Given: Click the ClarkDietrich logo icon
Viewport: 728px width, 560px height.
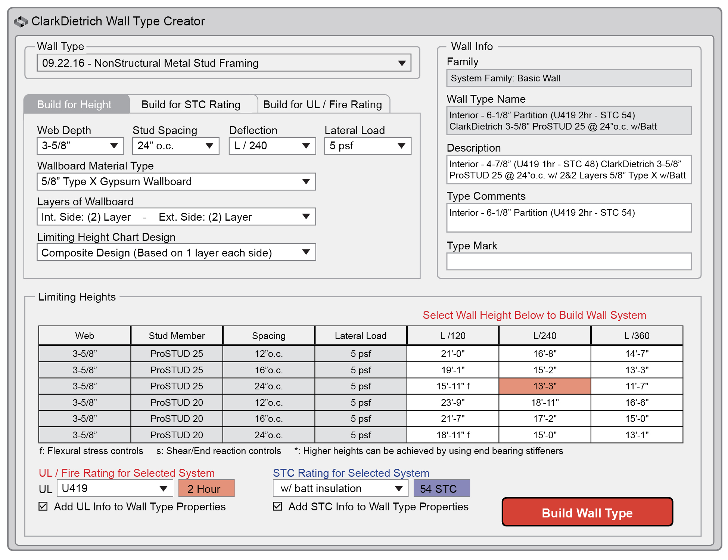Looking at the screenshot, I should click(21, 22).
